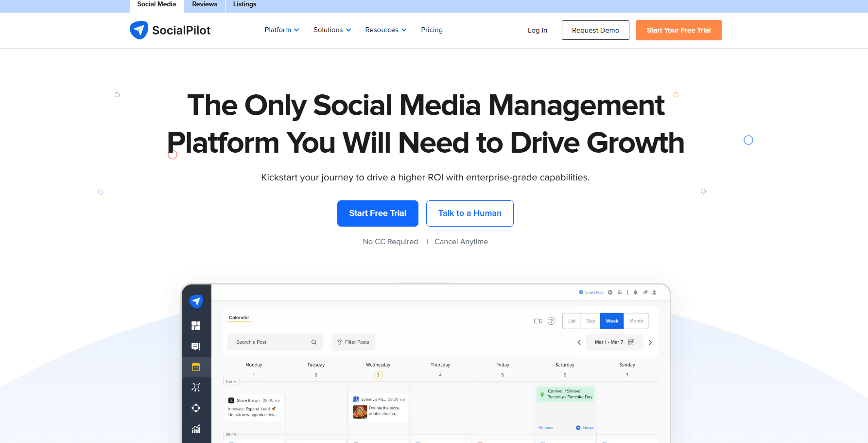Click the SocialPilot logo icon in sidebar
The image size is (868, 443).
(x=196, y=301)
